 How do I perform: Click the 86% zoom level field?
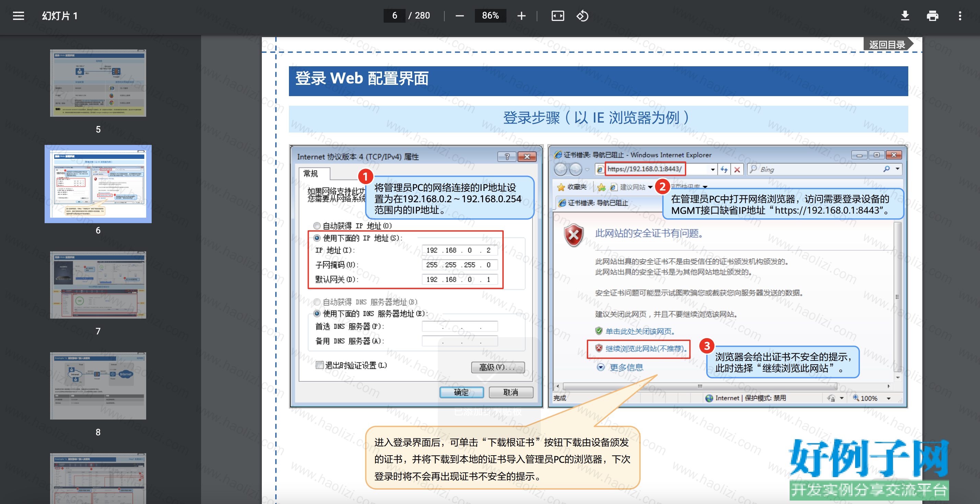490,15
